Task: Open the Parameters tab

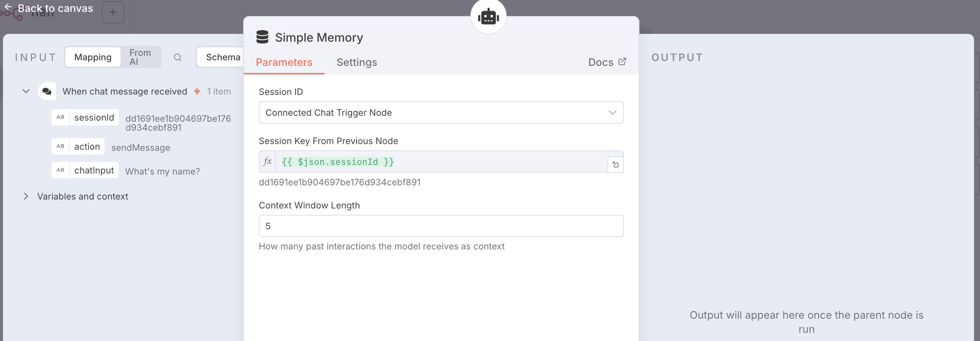Action: coord(284,62)
